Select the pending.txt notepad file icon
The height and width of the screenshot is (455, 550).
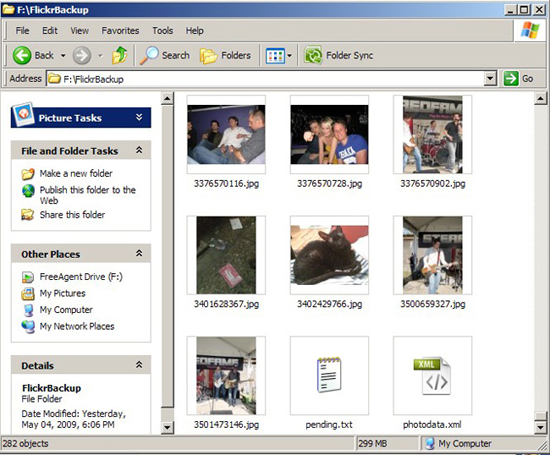click(x=329, y=375)
